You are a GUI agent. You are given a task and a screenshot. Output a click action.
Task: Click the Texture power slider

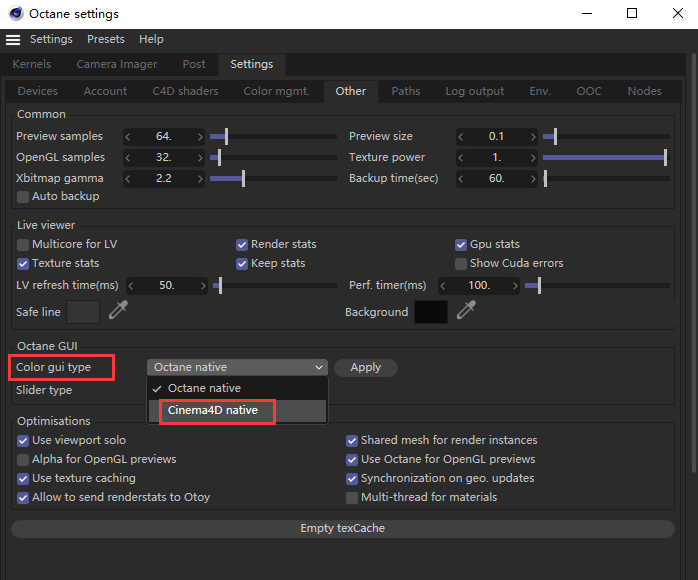606,157
